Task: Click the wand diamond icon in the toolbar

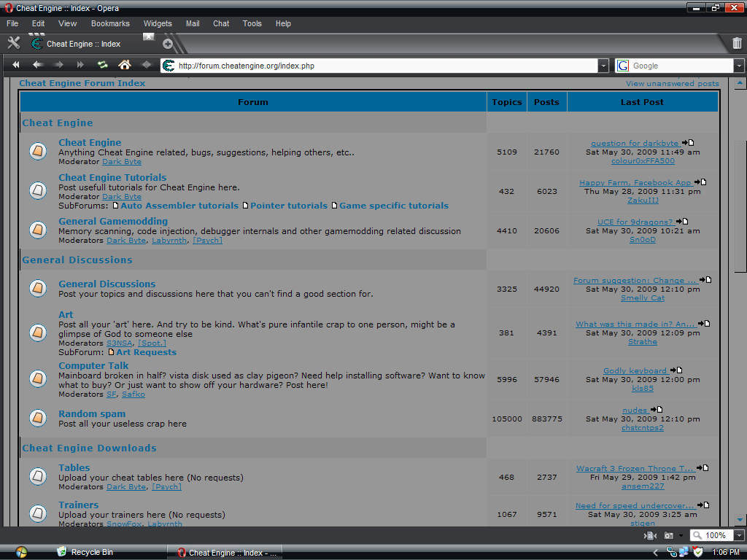Action: pyautogui.click(x=146, y=65)
